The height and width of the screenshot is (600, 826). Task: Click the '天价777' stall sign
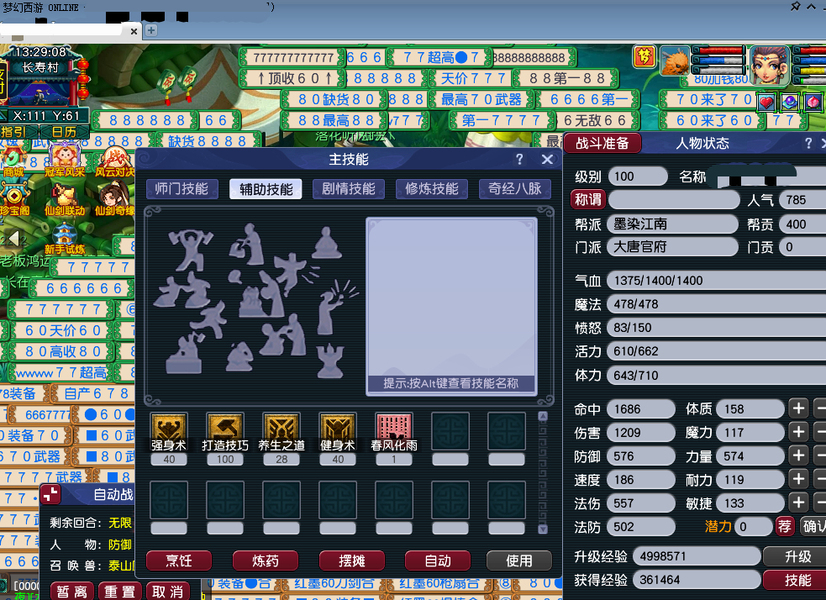[472, 78]
